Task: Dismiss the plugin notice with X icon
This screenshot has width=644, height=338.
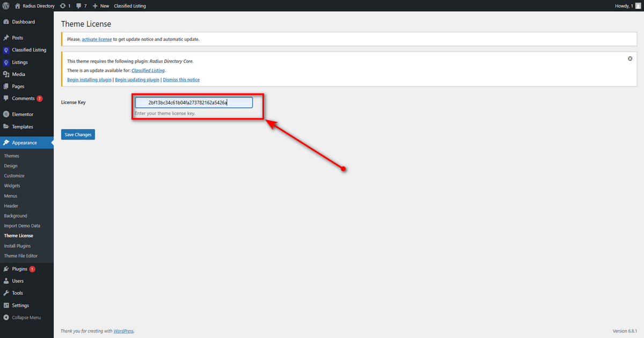Action: click(x=630, y=58)
